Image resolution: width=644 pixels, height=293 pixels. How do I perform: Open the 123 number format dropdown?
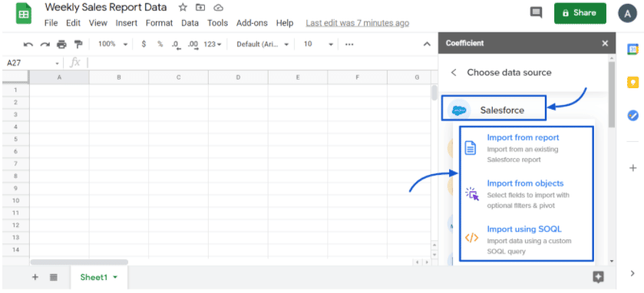pyautogui.click(x=213, y=44)
